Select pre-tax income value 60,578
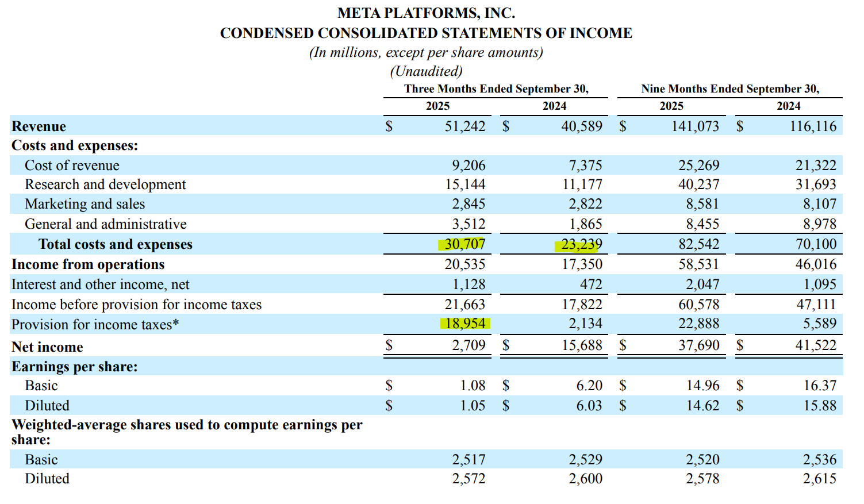 click(x=698, y=305)
